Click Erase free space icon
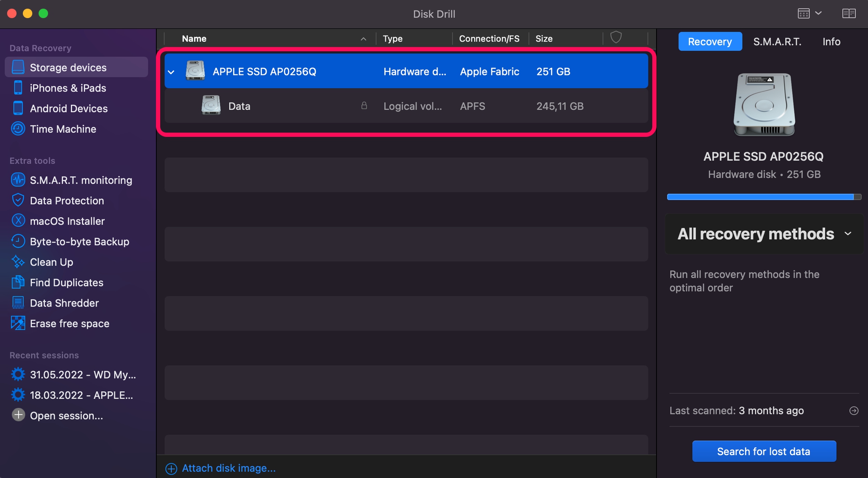Image resolution: width=868 pixels, height=478 pixels. point(18,323)
